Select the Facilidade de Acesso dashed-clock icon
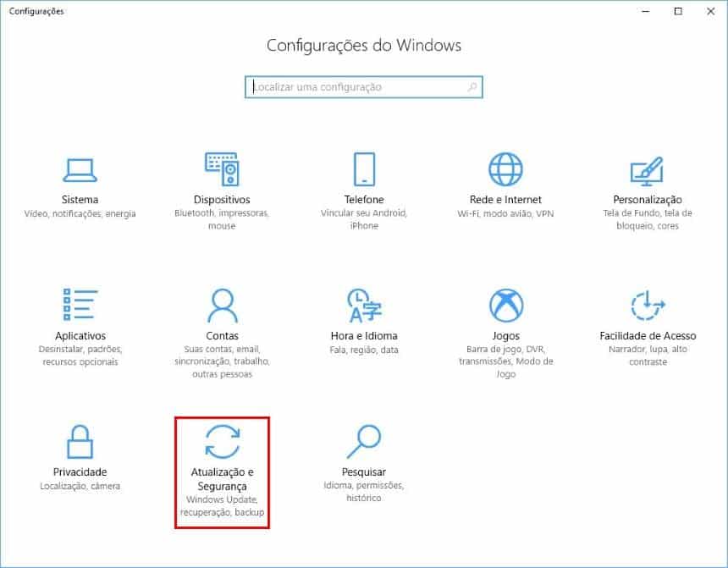 648,305
